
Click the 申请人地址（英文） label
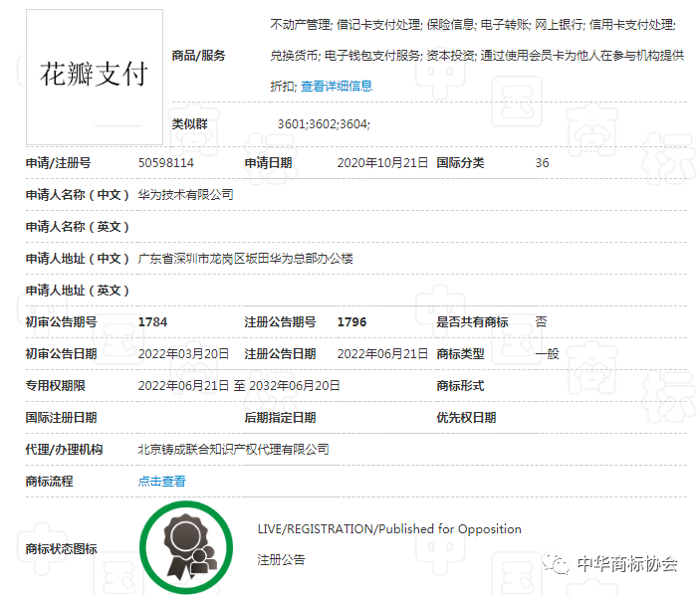click(x=78, y=290)
